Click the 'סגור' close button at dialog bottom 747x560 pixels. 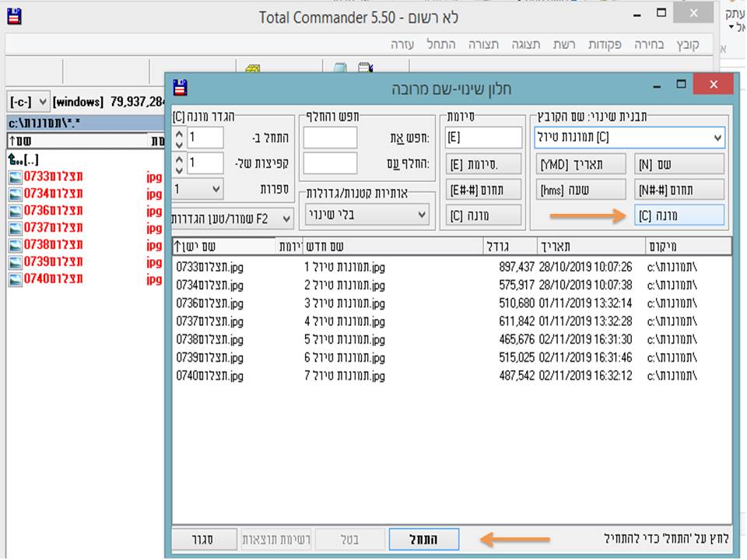click(204, 539)
